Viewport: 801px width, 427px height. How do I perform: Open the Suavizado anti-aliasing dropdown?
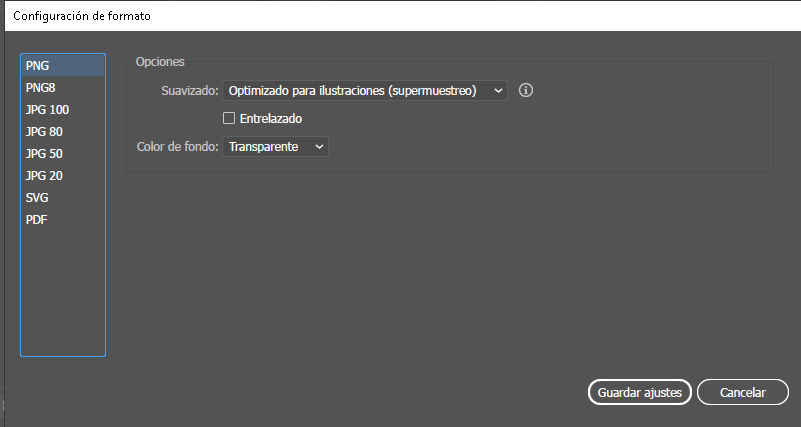pyautogui.click(x=365, y=90)
